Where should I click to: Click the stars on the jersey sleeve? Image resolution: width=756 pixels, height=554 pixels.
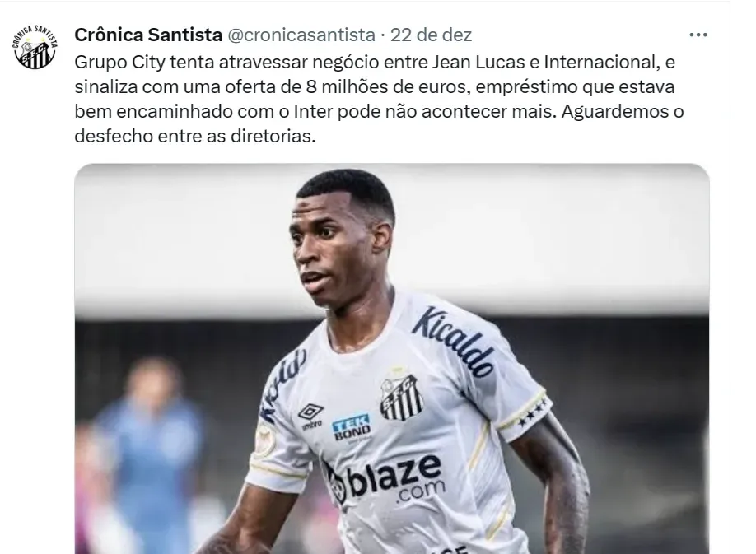(x=534, y=413)
